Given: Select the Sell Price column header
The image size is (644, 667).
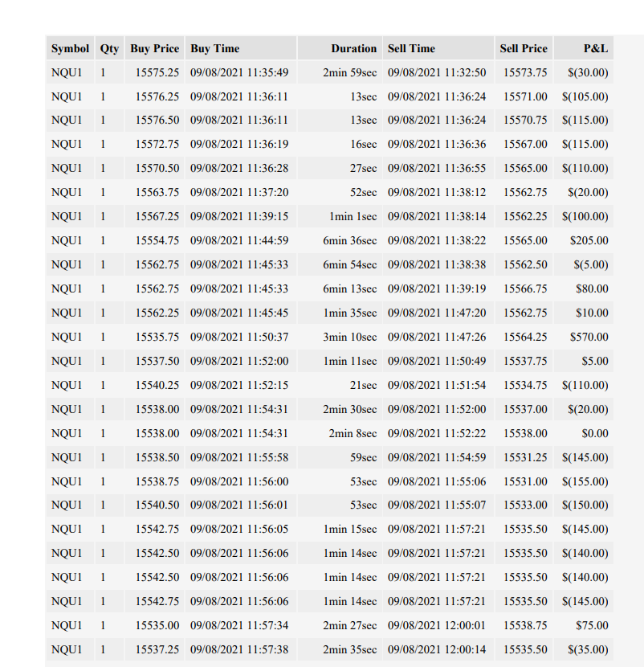Looking at the screenshot, I should tap(524, 48).
